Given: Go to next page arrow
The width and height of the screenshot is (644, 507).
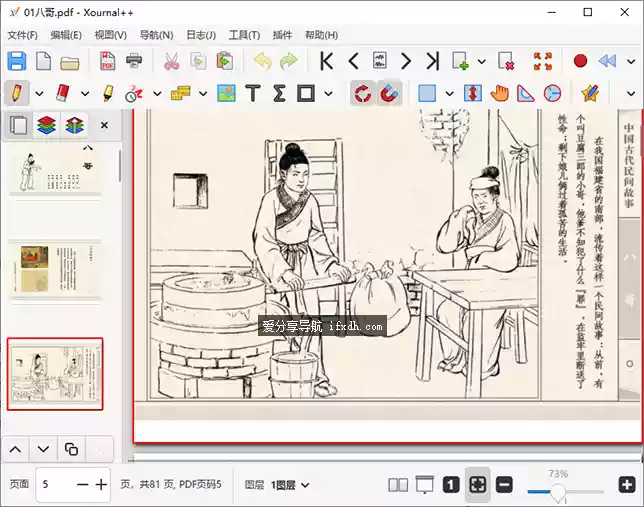Looking at the screenshot, I should pos(406,61).
